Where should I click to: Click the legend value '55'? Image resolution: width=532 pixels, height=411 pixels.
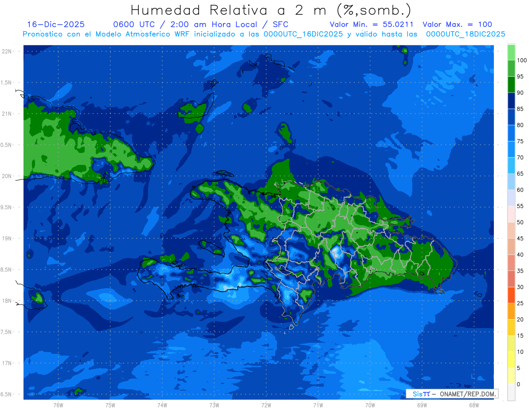coord(520,206)
